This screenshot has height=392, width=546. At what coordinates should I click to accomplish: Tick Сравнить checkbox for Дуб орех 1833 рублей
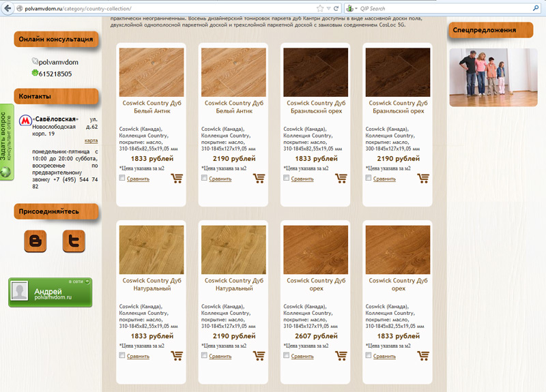tap(369, 355)
